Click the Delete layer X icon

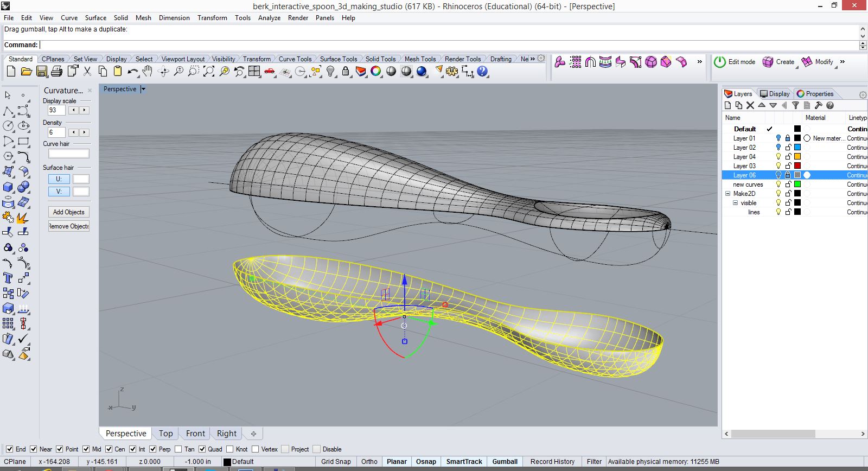(750, 106)
